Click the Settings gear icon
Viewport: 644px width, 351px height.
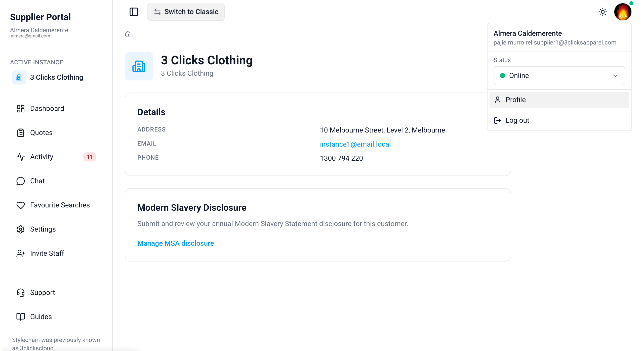click(x=21, y=229)
